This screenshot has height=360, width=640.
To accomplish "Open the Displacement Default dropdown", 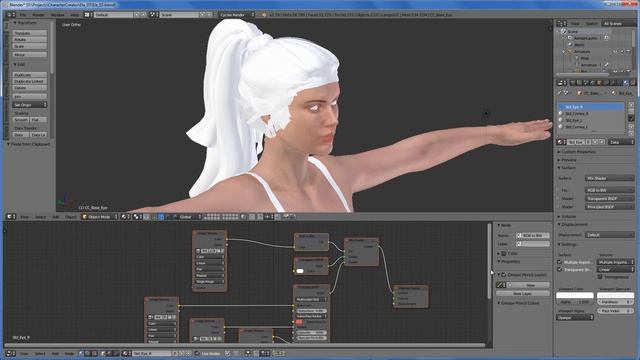I will coord(609,235).
